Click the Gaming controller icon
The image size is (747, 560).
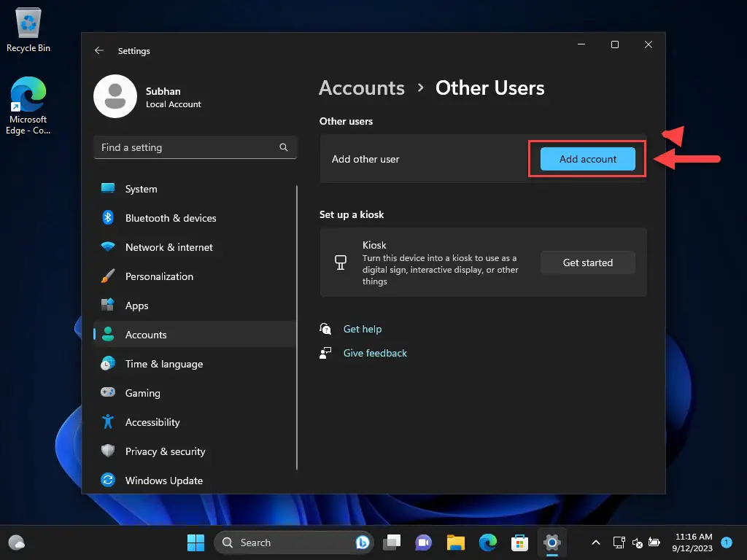tap(108, 392)
